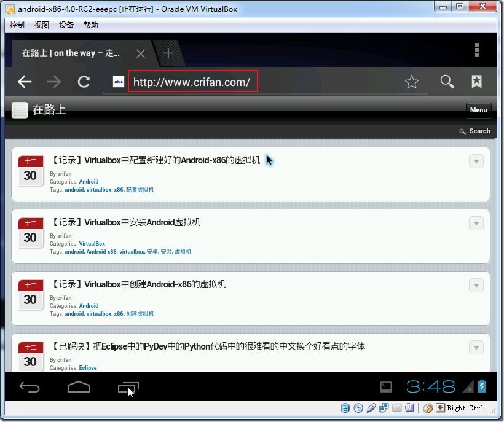
Task: Click the VirtualBox optical disc status icon
Action: 358,408
